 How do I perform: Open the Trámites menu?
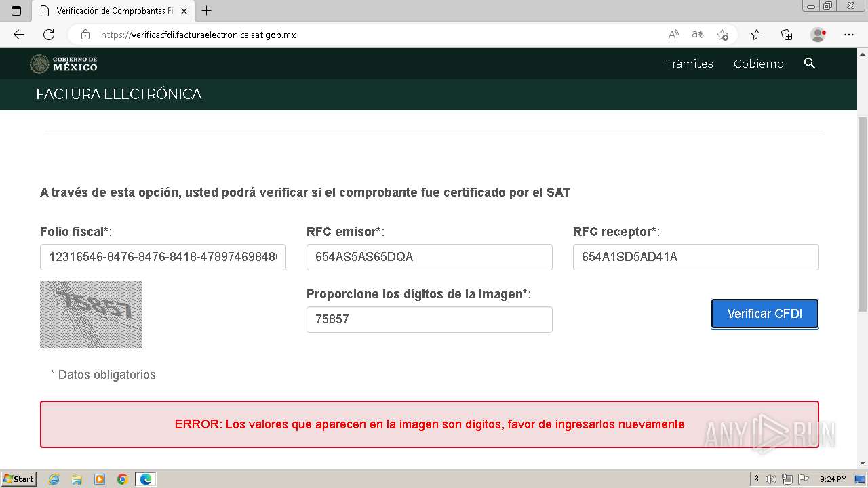[x=689, y=64]
